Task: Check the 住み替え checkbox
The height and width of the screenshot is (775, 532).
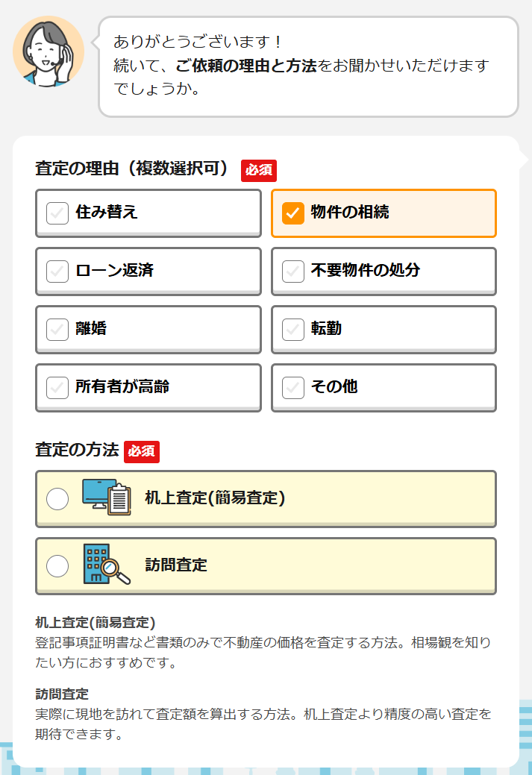Action: point(57,213)
